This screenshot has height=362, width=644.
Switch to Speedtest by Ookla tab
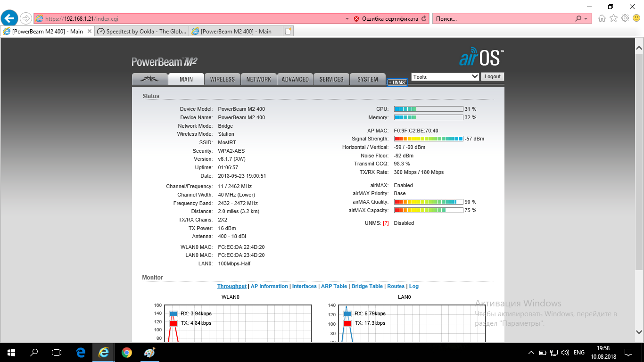point(141,31)
